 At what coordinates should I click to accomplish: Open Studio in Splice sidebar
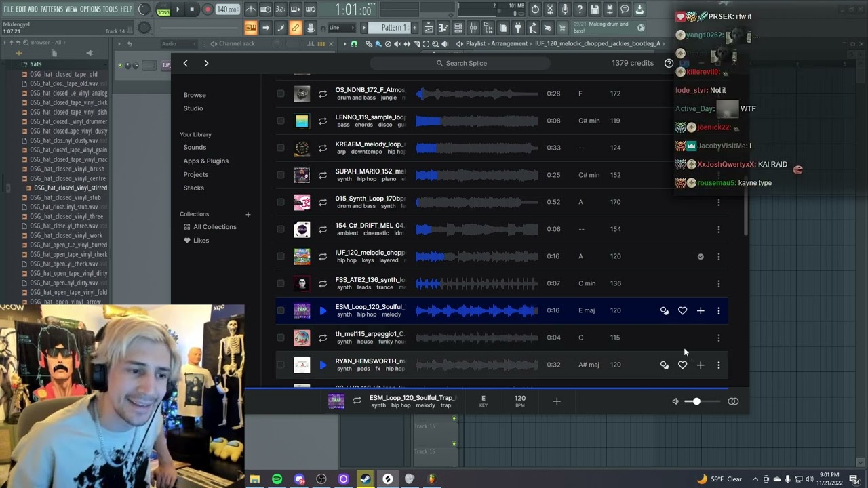(x=193, y=108)
